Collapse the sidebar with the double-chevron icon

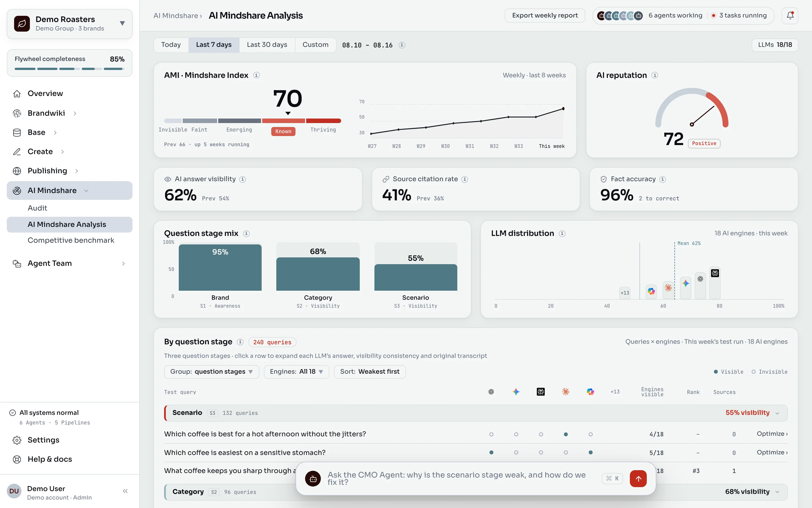tap(125, 491)
